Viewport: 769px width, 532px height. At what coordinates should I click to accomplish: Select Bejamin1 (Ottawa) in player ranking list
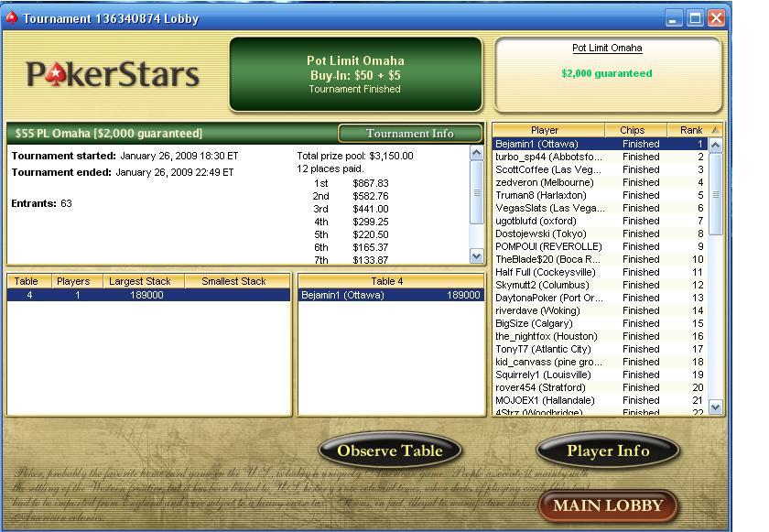(601, 144)
